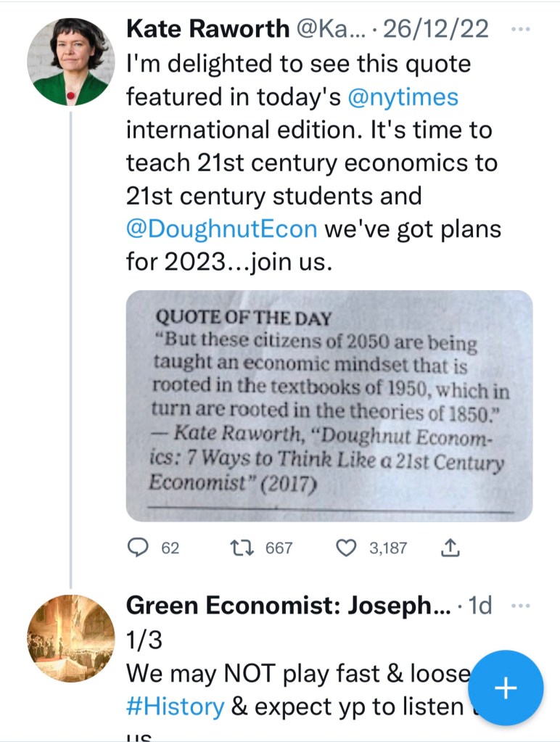View the 667 retweets count
The width and height of the screenshot is (560, 742).
pyautogui.click(x=279, y=548)
